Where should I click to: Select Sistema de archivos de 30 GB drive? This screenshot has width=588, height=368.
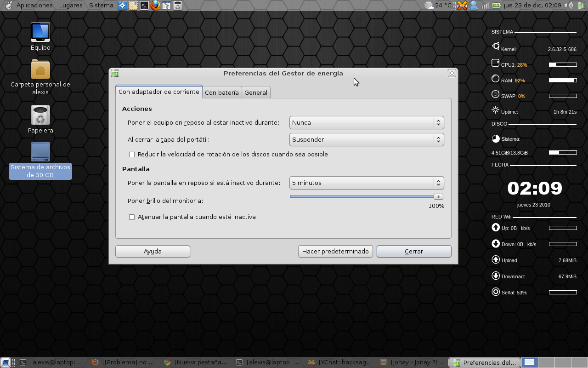click(40, 161)
